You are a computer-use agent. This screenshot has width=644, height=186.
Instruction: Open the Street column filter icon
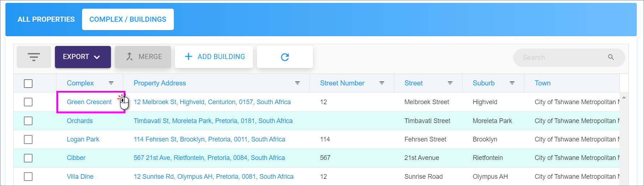[450, 83]
